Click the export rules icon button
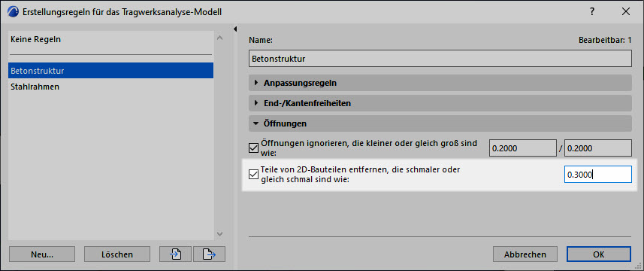Viewport: 644px width, 271px height. click(209, 254)
